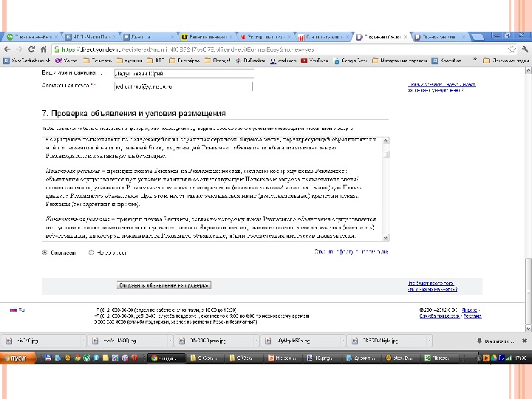The width and height of the screenshot is (532, 399).
Task: Open the offer link right of the radios
Action: (351, 252)
